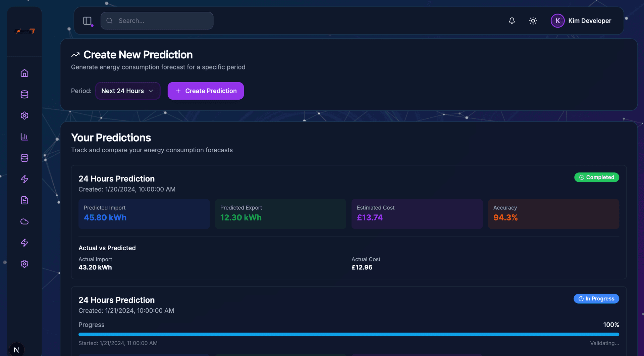Viewport: 644px width, 356px height.
Task: Click the purple 'K' user avatar
Action: pos(557,21)
